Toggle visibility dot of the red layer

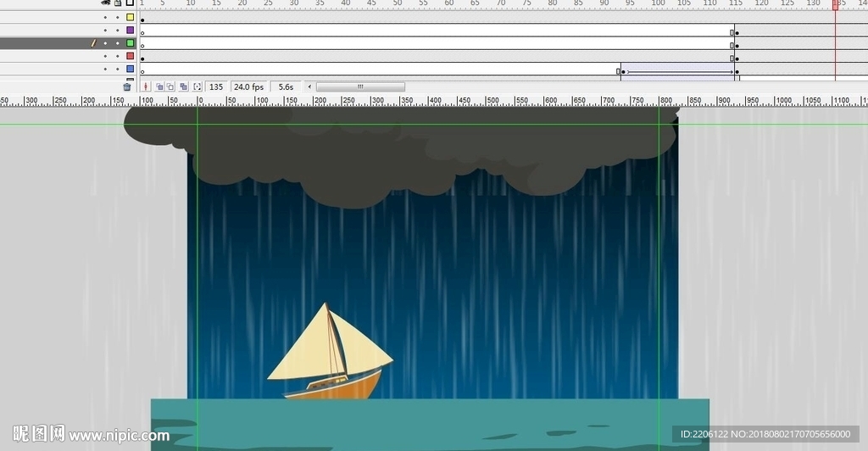tap(105, 56)
